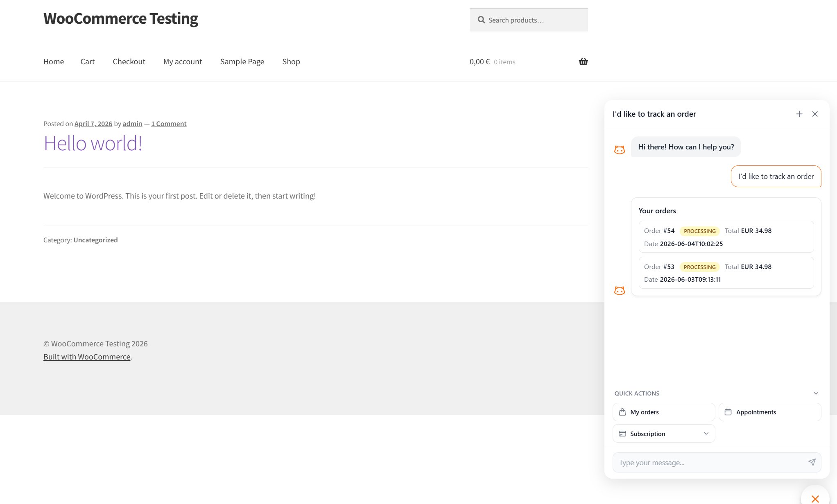Click the shopping basket cart icon
This screenshot has width=837, height=504.
583,61
